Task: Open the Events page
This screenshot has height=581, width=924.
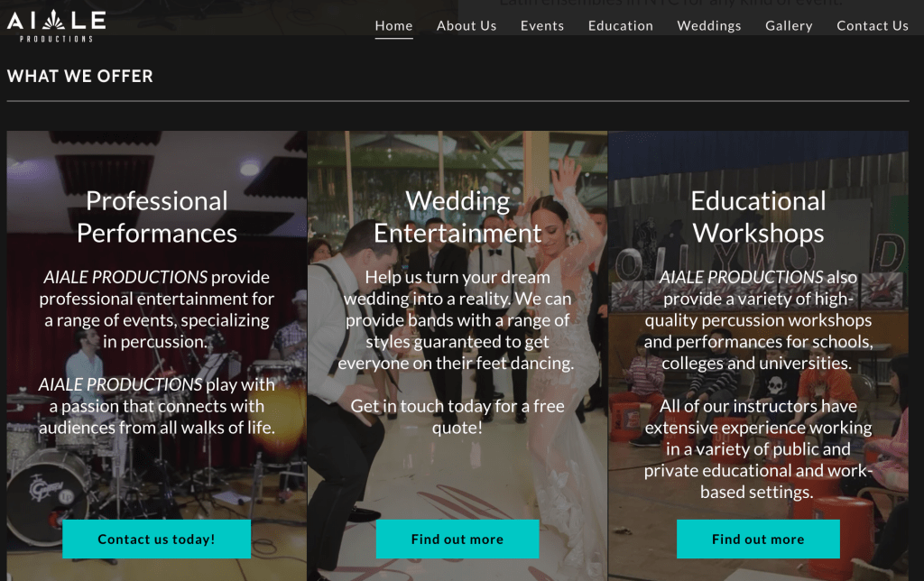Action: 542,26
